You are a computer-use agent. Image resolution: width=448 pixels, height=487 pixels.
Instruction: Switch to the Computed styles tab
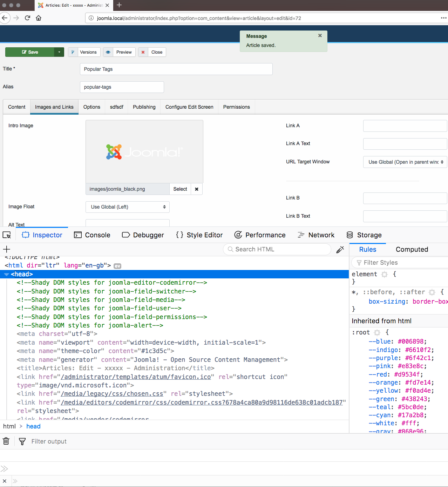click(412, 249)
